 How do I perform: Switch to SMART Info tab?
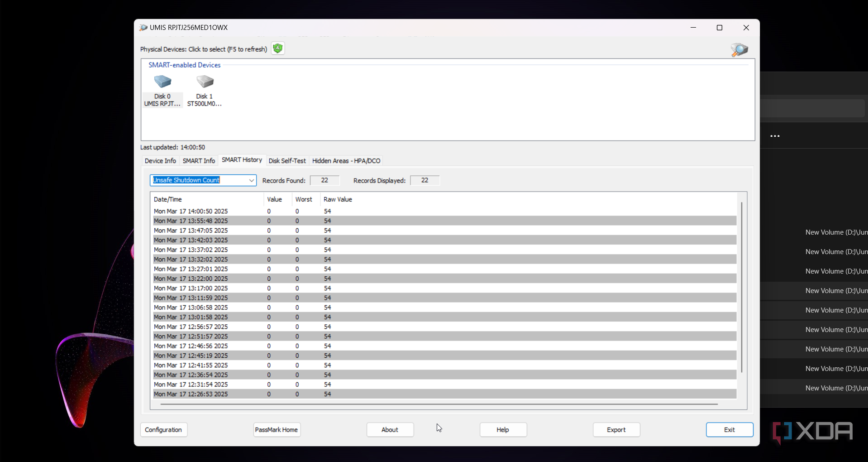199,161
